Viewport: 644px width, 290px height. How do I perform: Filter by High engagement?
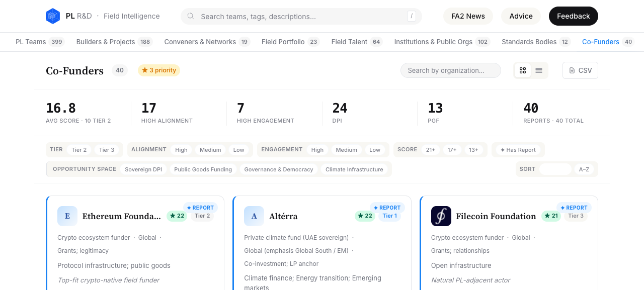tap(317, 150)
